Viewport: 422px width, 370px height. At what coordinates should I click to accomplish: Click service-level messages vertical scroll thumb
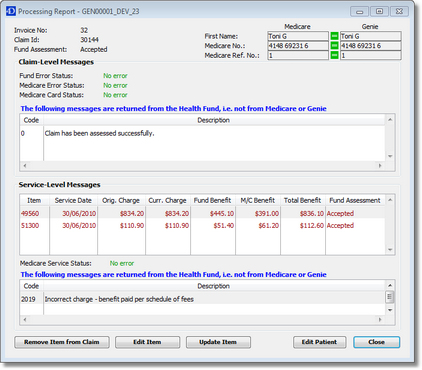click(390, 297)
